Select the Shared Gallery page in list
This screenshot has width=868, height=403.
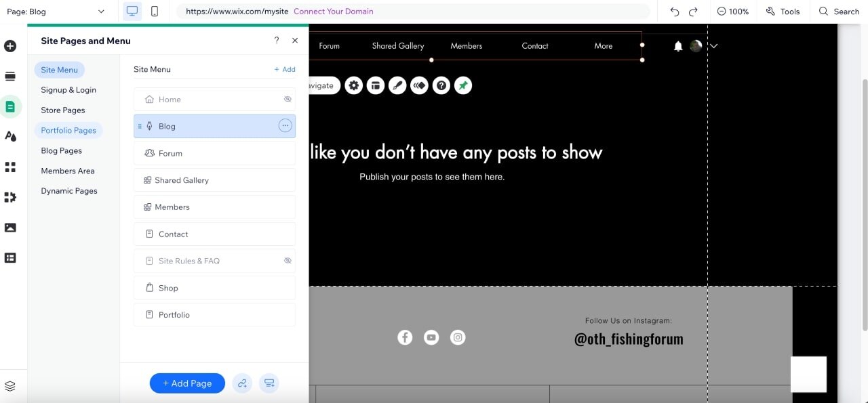(214, 180)
